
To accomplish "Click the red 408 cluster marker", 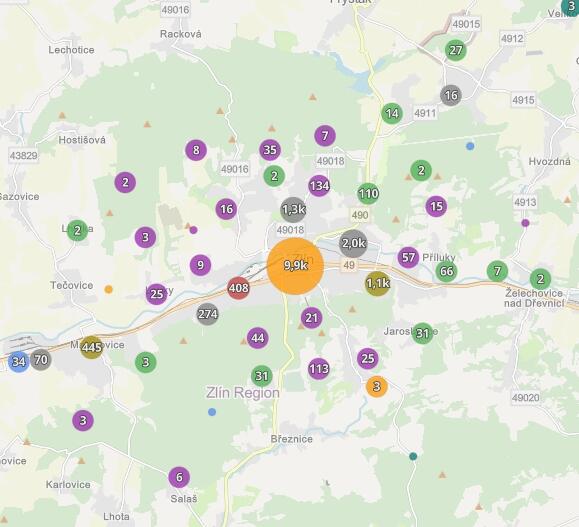I will click(x=239, y=288).
